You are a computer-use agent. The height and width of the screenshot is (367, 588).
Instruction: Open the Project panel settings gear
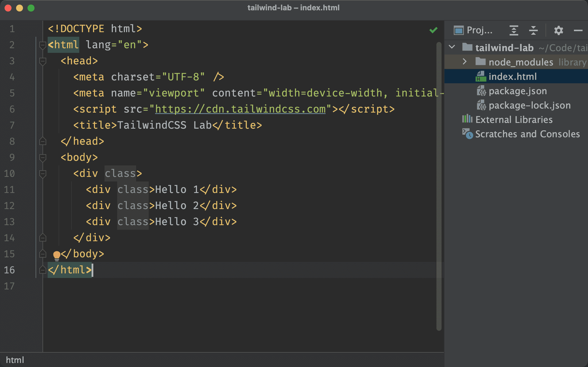(558, 30)
